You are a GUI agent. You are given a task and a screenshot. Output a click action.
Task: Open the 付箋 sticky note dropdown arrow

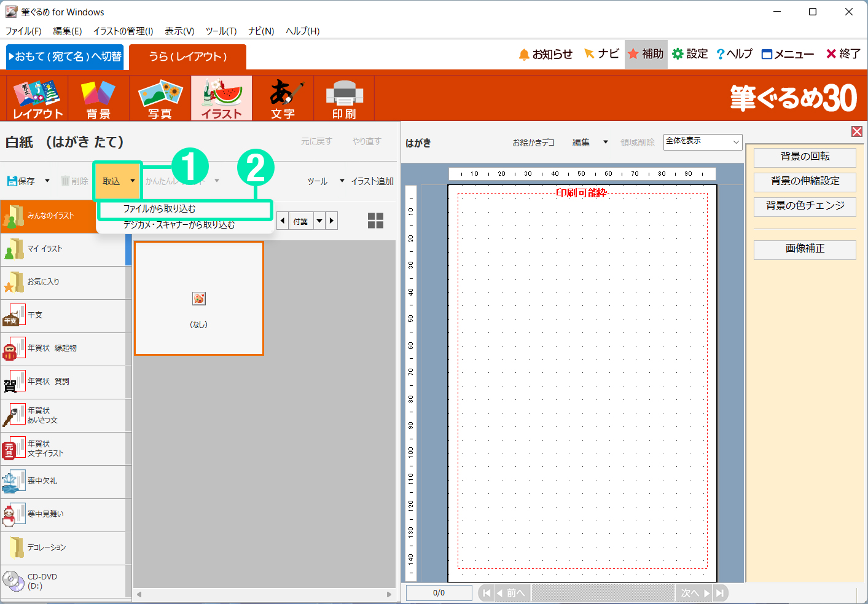[x=319, y=221]
